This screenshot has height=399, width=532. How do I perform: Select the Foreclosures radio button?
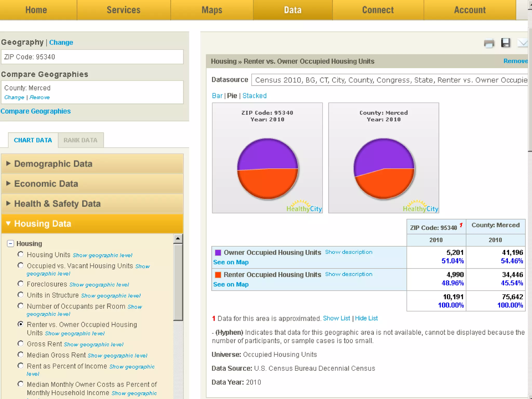point(21,284)
